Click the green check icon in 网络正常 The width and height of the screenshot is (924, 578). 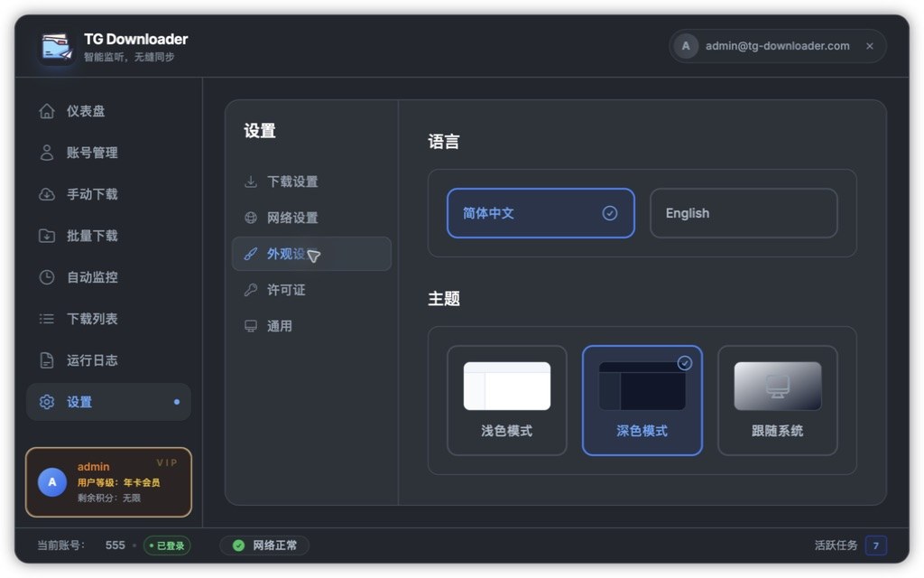click(x=238, y=545)
